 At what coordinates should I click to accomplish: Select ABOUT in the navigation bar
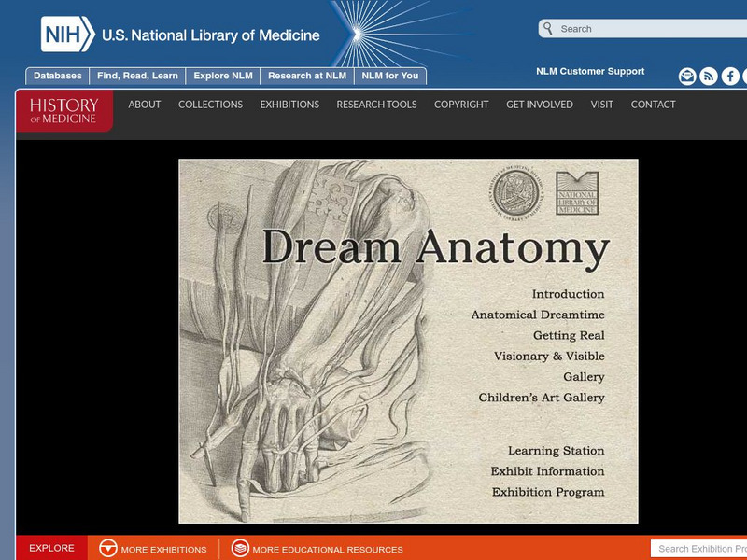pyautogui.click(x=145, y=105)
